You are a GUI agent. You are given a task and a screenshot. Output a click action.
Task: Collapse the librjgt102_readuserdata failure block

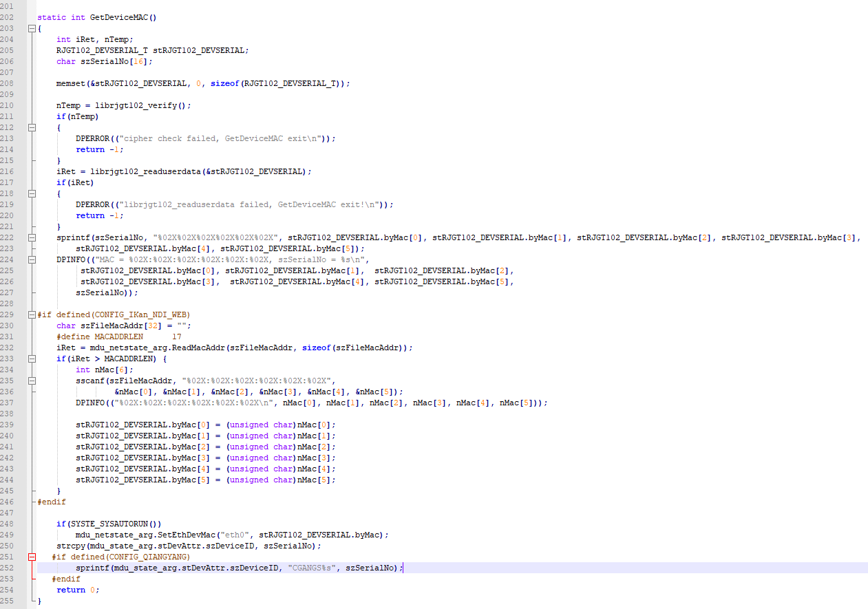(32, 193)
